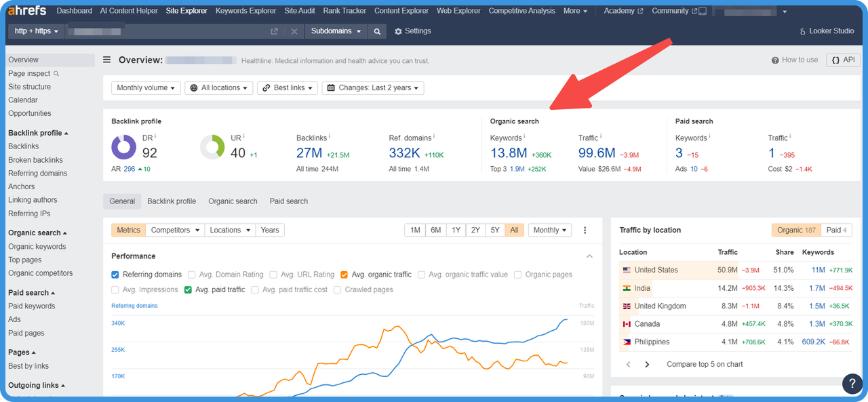868x402 pixels.
Task: Click the search magnifier button
Action: coord(377,31)
